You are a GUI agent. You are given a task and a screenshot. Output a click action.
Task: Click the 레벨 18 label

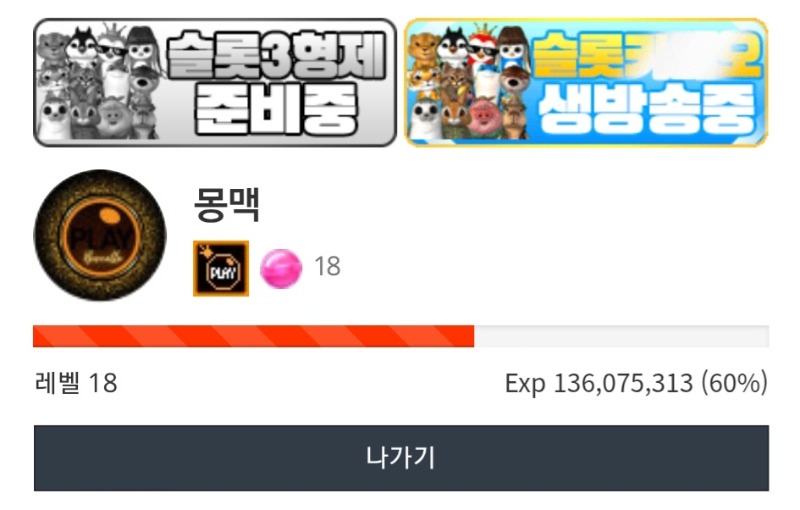tap(76, 383)
